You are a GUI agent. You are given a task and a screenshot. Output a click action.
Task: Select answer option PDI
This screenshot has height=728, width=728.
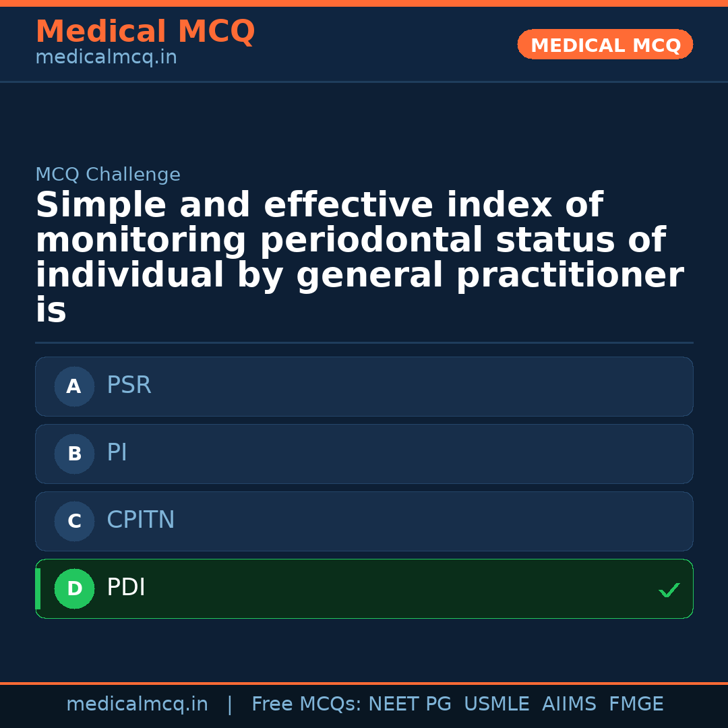coord(364,588)
